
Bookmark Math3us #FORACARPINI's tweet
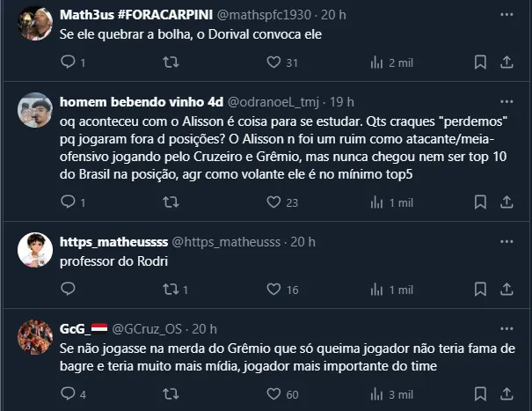480,62
